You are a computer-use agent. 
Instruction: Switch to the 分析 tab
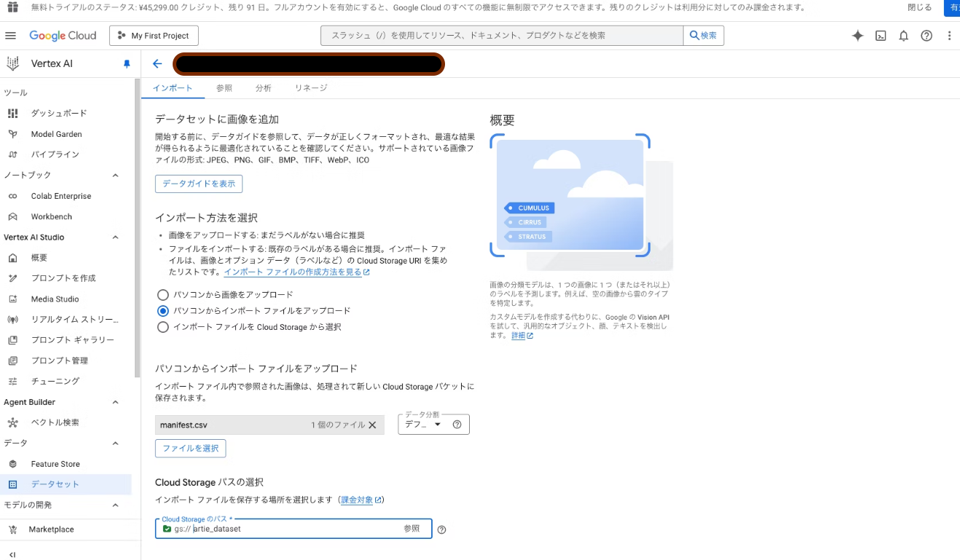(x=263, y=87)
